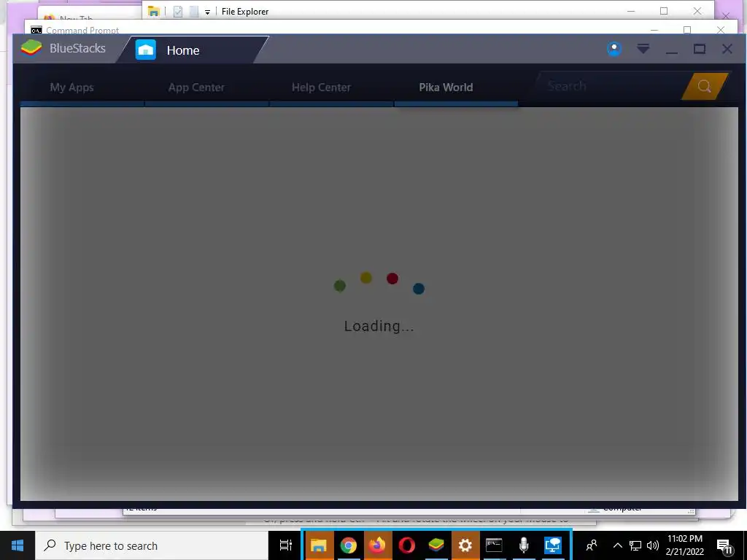Click the microphone app taskbar icon
Image resolution: width=747 pixels, height=560 pixels.
524,545
